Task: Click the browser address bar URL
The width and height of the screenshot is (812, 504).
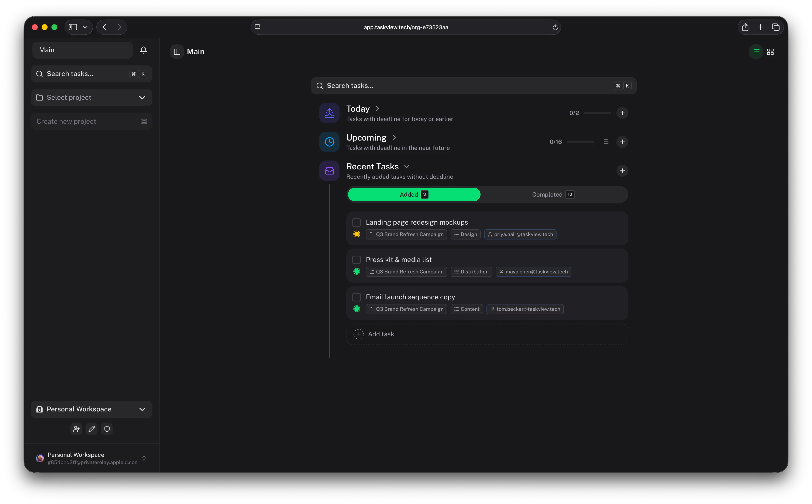Action: (406, 27)
